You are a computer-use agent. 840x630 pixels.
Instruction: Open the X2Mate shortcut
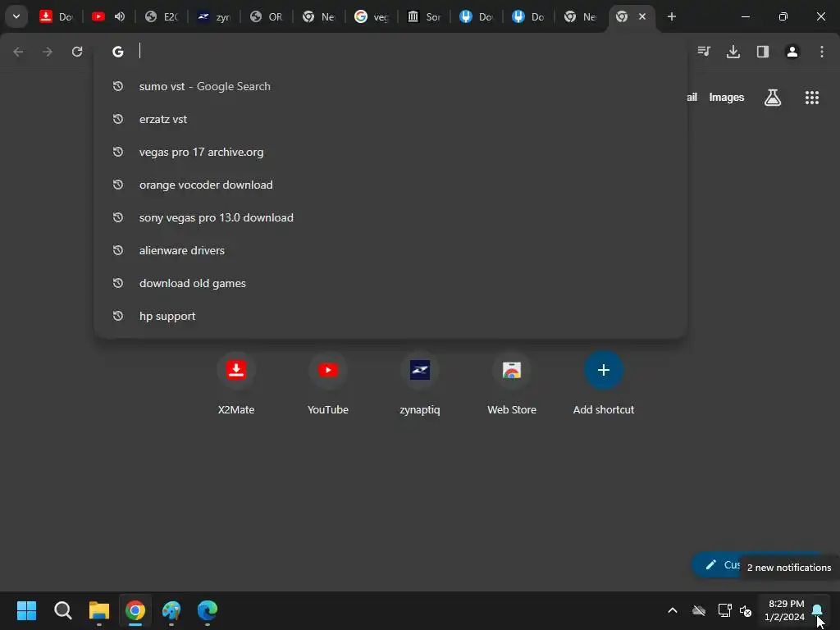pos(236,384)
